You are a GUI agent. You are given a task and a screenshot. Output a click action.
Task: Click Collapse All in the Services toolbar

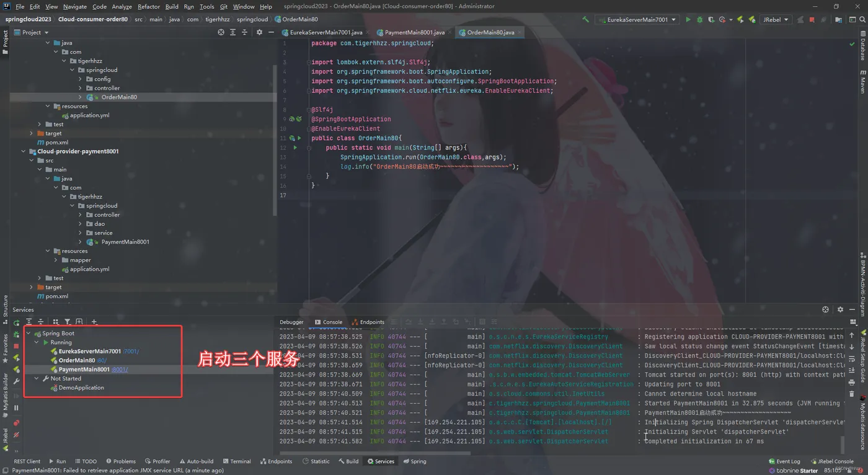pos(40,322)
